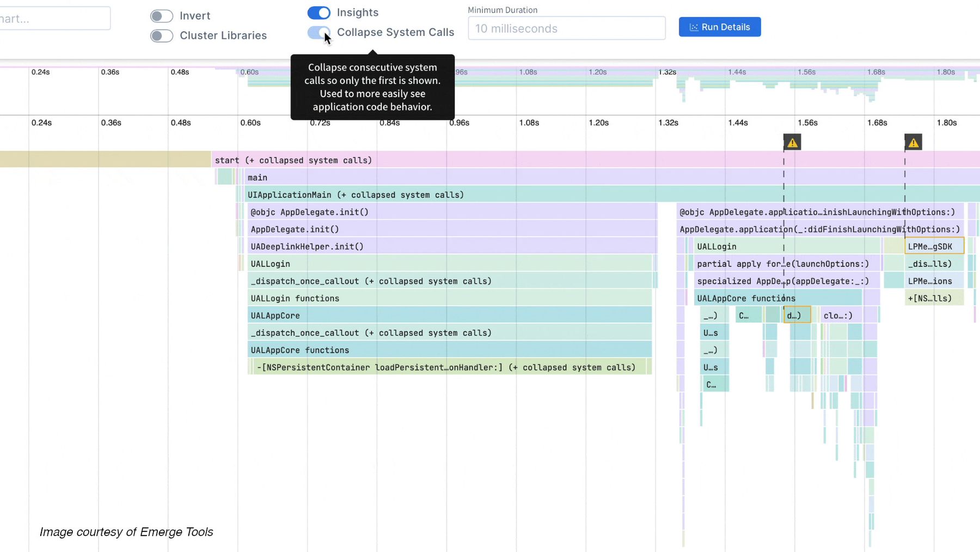Select the UALLogin frame
Viewport: 980px width, 552px height.
[381, 263]
